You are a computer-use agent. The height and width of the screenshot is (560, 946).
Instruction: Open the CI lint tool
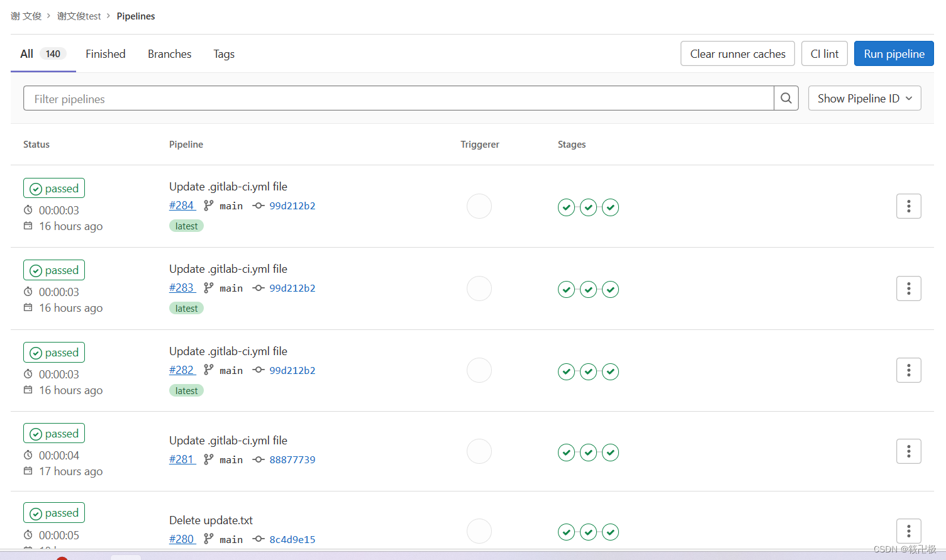pyautogui.click(x=824, y=53)
